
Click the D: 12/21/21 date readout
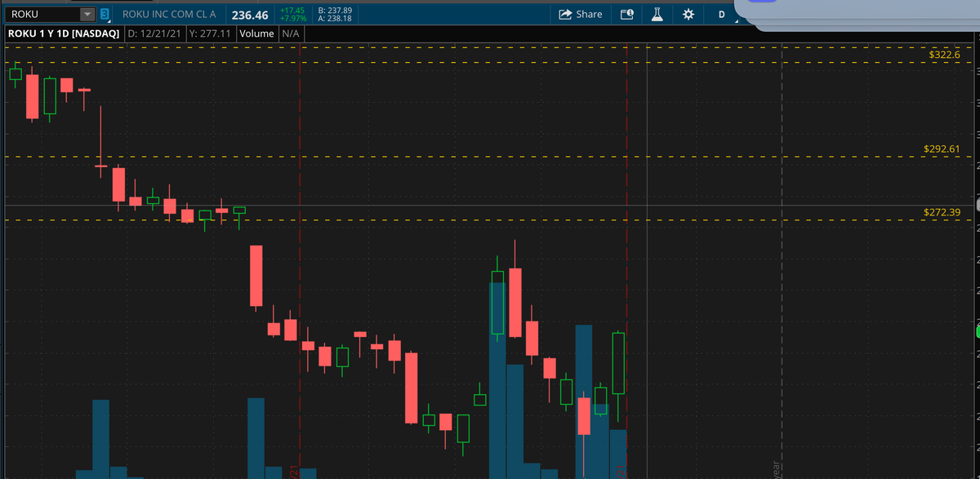tap(154, 33)
